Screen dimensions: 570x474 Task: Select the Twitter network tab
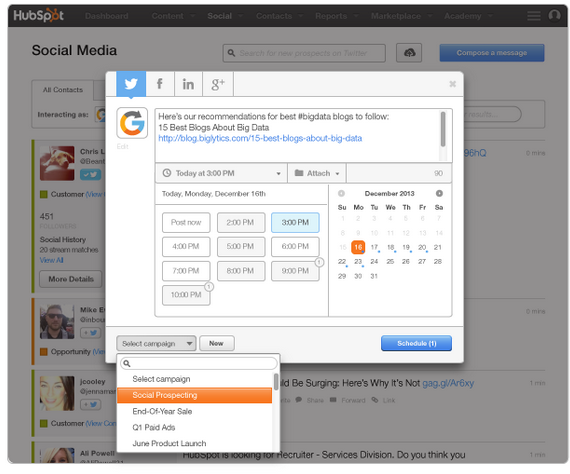point(131,84)
